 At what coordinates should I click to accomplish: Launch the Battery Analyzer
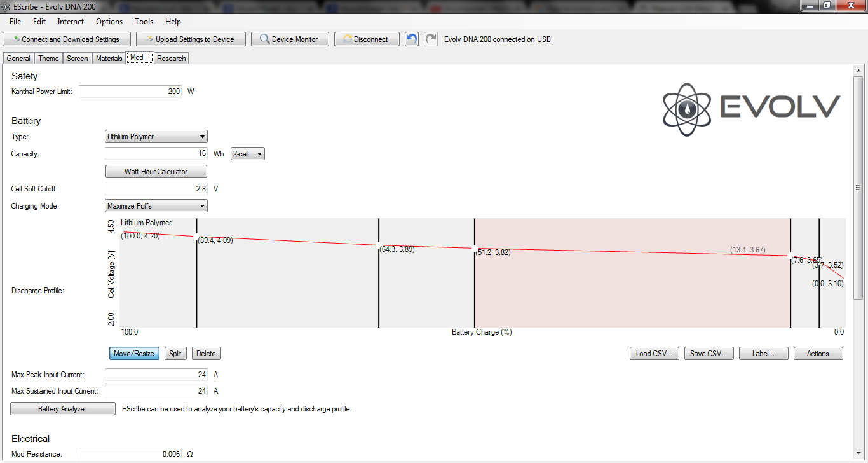[62, 409]
